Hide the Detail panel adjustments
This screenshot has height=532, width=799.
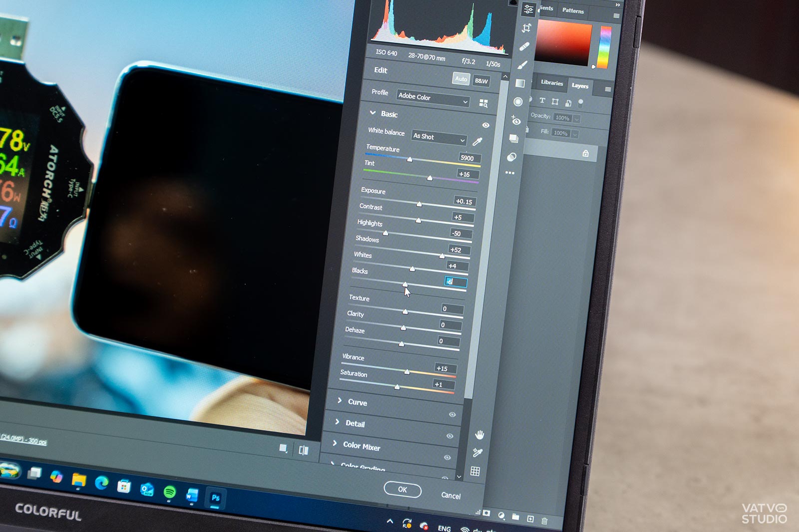[449, 436]
